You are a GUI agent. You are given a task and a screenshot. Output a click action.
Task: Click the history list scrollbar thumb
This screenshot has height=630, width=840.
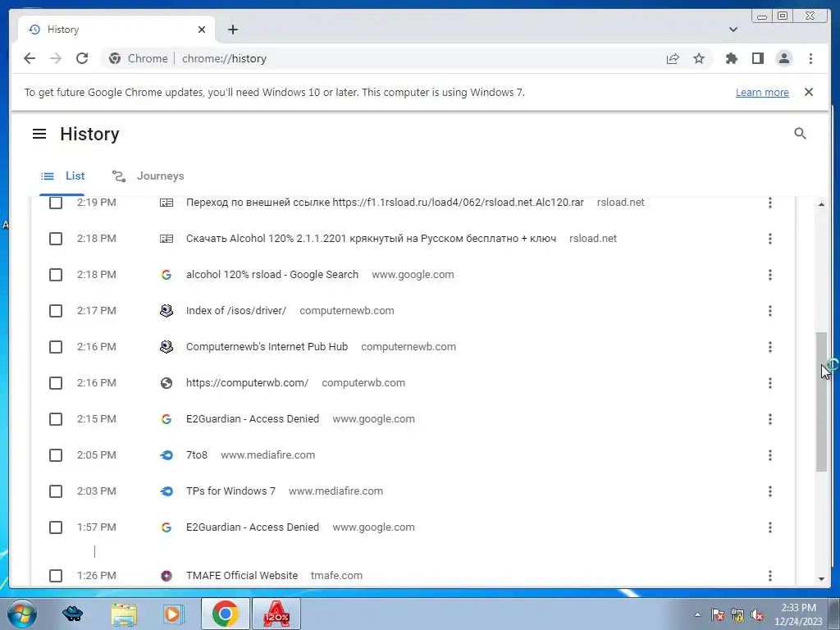(x=821, y=402)
